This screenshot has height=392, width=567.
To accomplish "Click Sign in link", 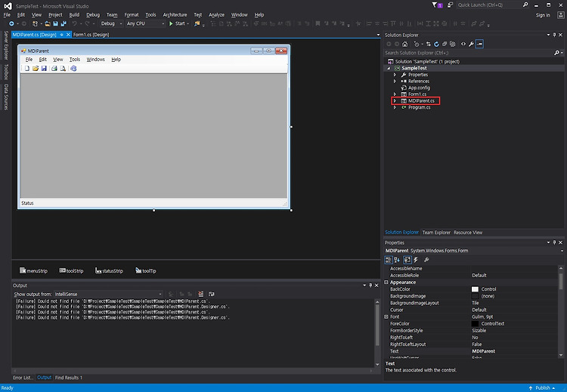I will tap(543, 15).
